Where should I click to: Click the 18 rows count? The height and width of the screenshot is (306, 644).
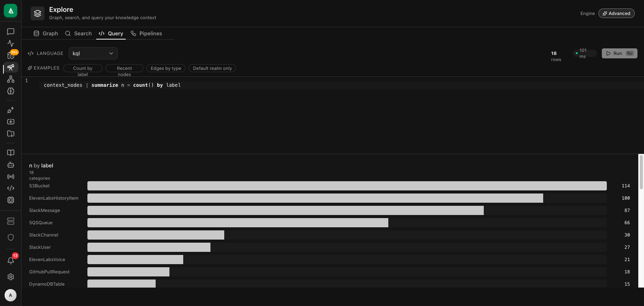556,56
